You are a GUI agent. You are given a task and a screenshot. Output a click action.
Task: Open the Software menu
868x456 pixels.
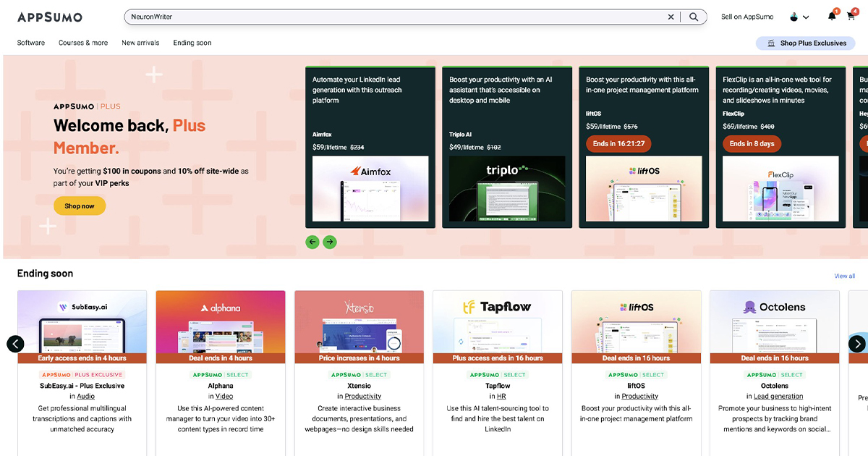[x=31, y=43]
